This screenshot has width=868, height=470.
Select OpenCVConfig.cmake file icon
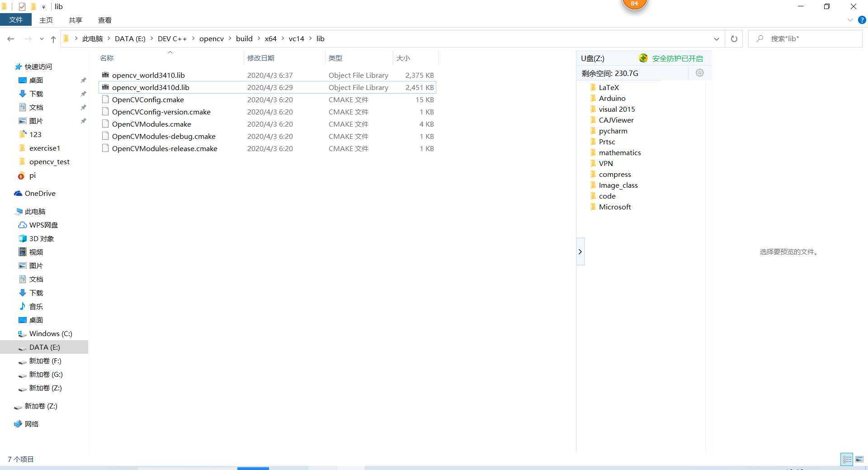click(105, 100)
